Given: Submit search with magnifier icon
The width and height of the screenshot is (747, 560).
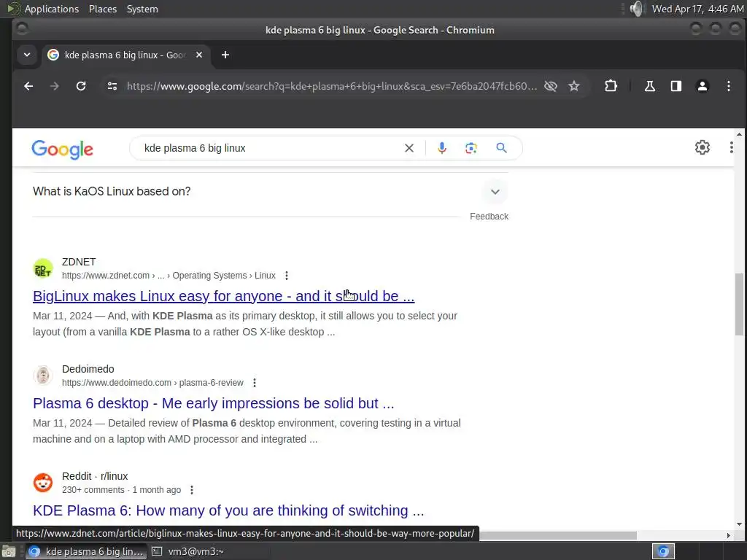Looking at the screenshot, I should pyautogui.click(x=501, y=148).
